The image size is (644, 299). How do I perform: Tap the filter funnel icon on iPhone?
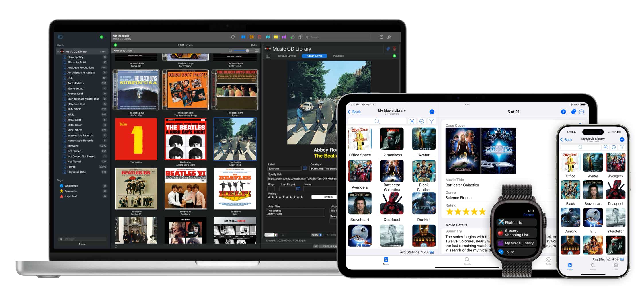click(x=622, y=147)
